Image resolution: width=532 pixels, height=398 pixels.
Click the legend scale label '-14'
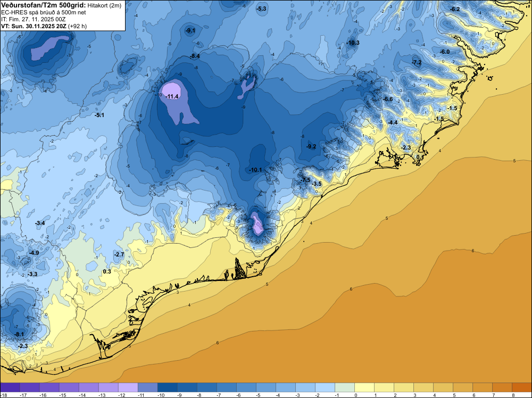click(x=83, y=395)
